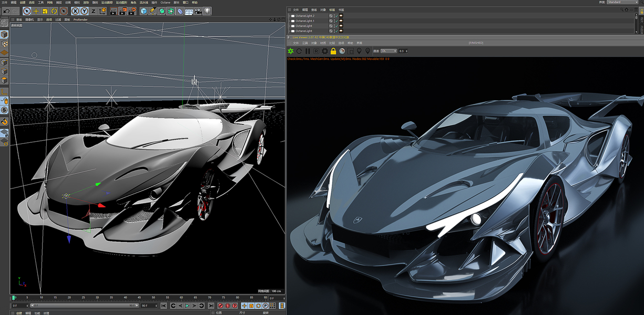Click the material picker pin icon
Image resolution: width=644 pixels, height=315 pixels.
pyautogui.click(x=367, y=51)
